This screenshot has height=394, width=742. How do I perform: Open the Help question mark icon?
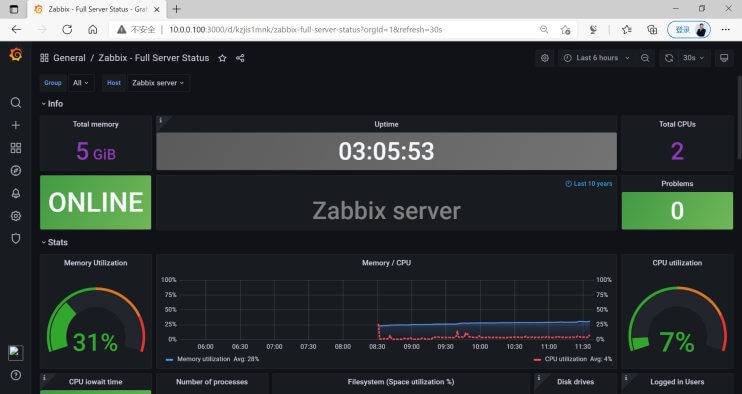coord(16,375)
